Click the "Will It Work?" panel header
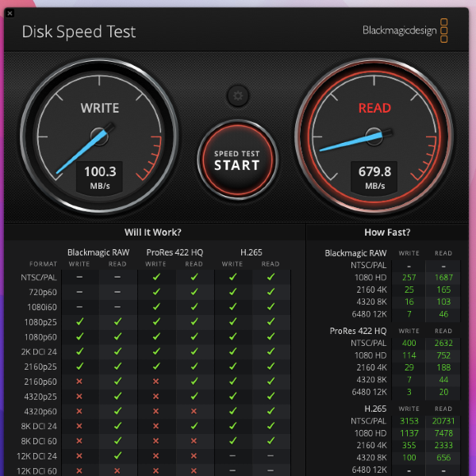476x476 pixels. [152, 232]
